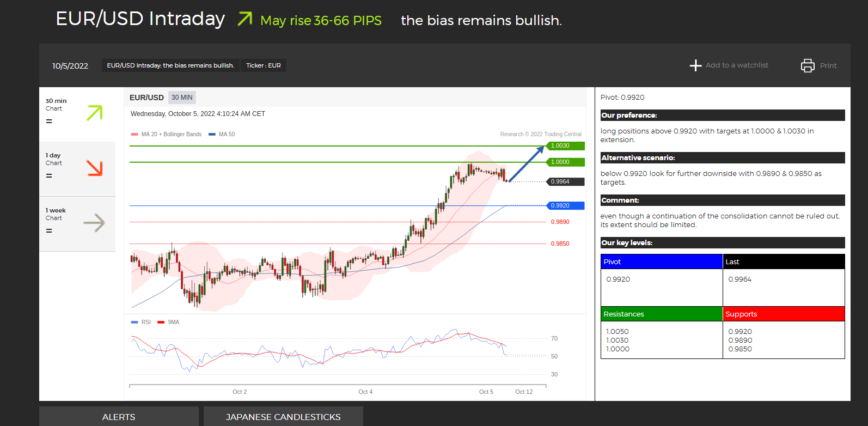Click the bias remains bullish headline tag
868x426 pixels.
coord(170,65)
